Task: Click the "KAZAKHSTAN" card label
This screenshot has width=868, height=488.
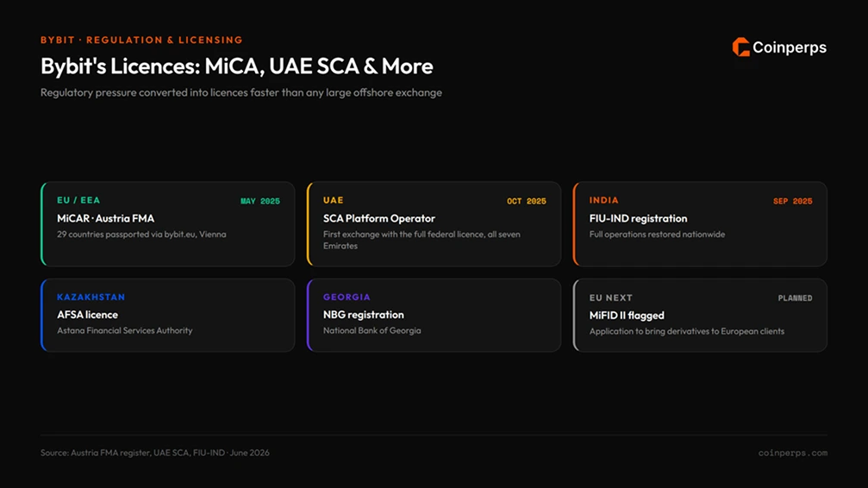Action: pyautogui.click(x=91, y=297)
